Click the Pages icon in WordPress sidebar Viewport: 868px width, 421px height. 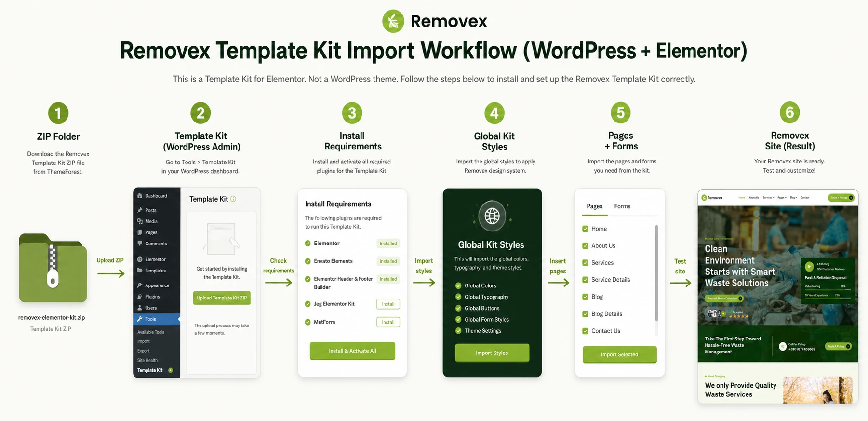(140, 232)
